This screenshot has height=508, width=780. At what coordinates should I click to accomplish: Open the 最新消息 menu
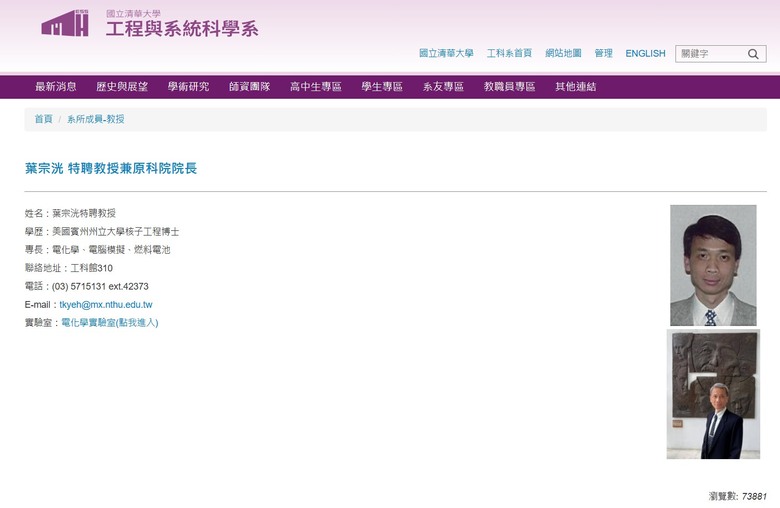point(56,87)
